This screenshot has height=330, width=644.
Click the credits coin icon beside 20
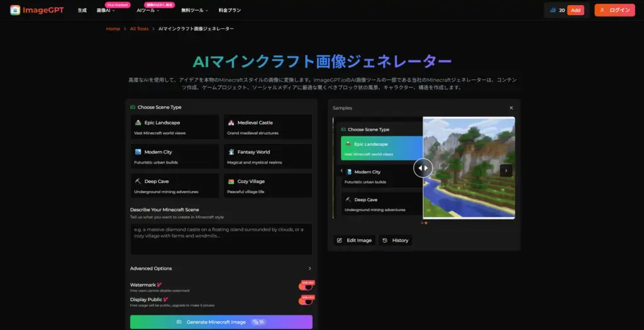pos(553,10)
